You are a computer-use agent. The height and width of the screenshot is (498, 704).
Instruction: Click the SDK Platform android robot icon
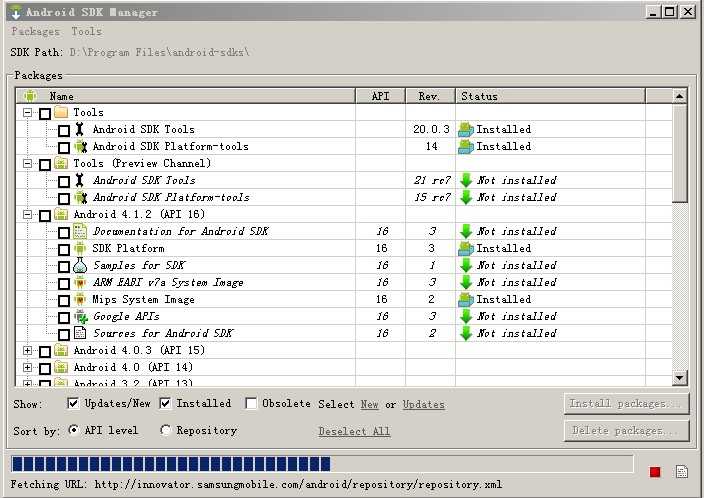[80, 249]
